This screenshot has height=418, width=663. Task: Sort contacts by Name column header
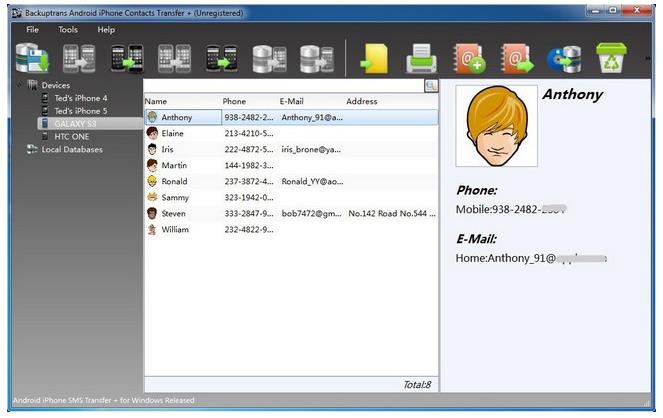point(156,102)
